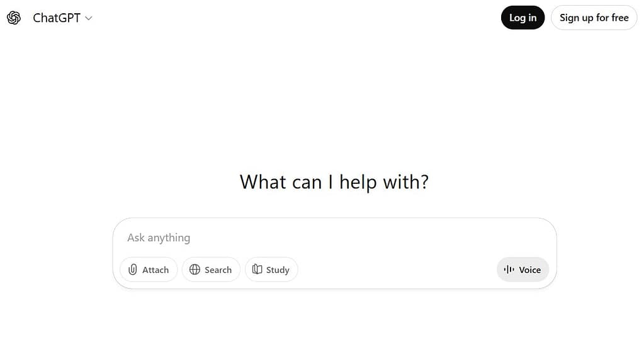
Task: Click the open book Study icon
Action: click(x=257, y=270)
